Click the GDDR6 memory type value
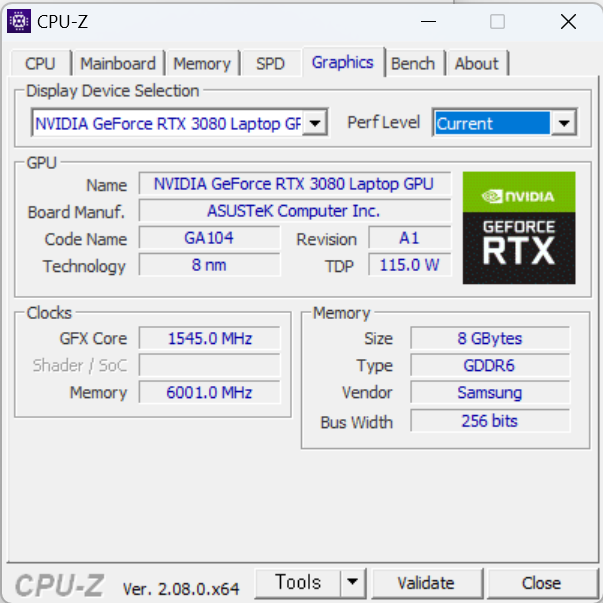 pos(490,365)
